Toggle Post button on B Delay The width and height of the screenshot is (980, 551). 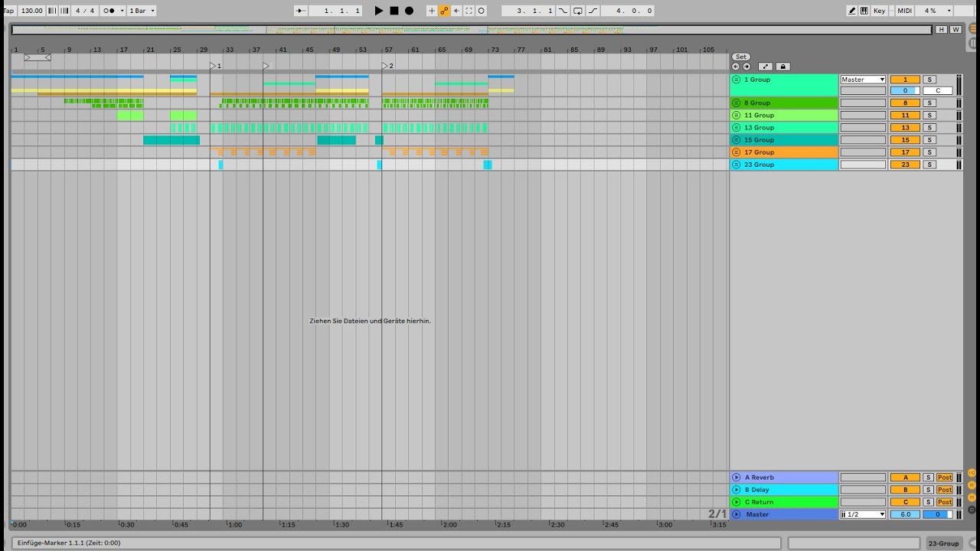(x=945, y=490)
